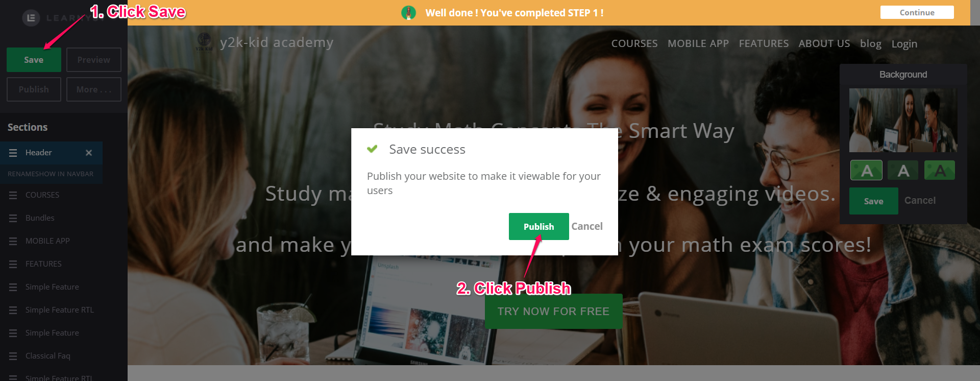
Task: Click the drag handle icon beside Header
Action: [x=13, y=153]
